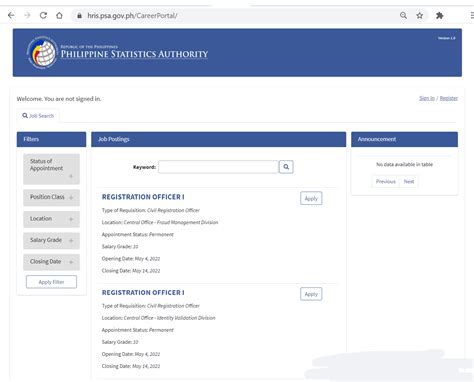Click Next in Announcement pagination

(x=409, y=182)
